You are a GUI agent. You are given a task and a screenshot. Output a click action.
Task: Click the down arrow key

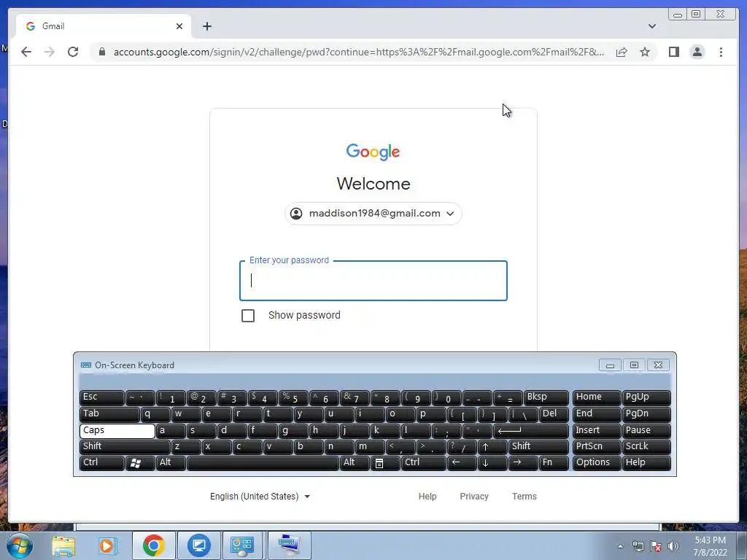492,463
